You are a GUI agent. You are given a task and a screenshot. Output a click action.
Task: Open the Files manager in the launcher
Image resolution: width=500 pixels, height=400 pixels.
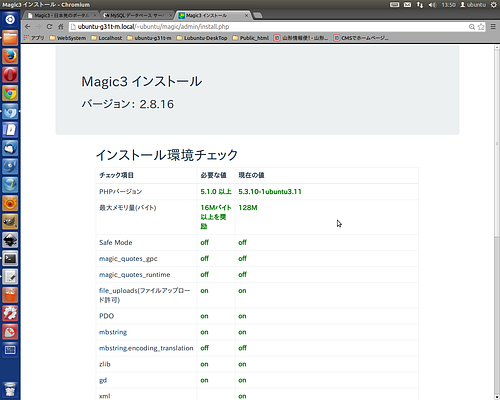[10, 38]
